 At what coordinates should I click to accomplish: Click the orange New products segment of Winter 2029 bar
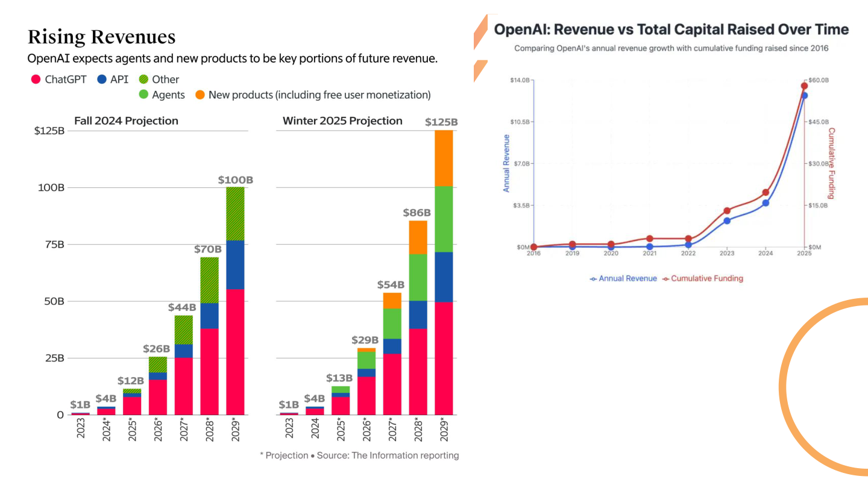tap(444, 158)
